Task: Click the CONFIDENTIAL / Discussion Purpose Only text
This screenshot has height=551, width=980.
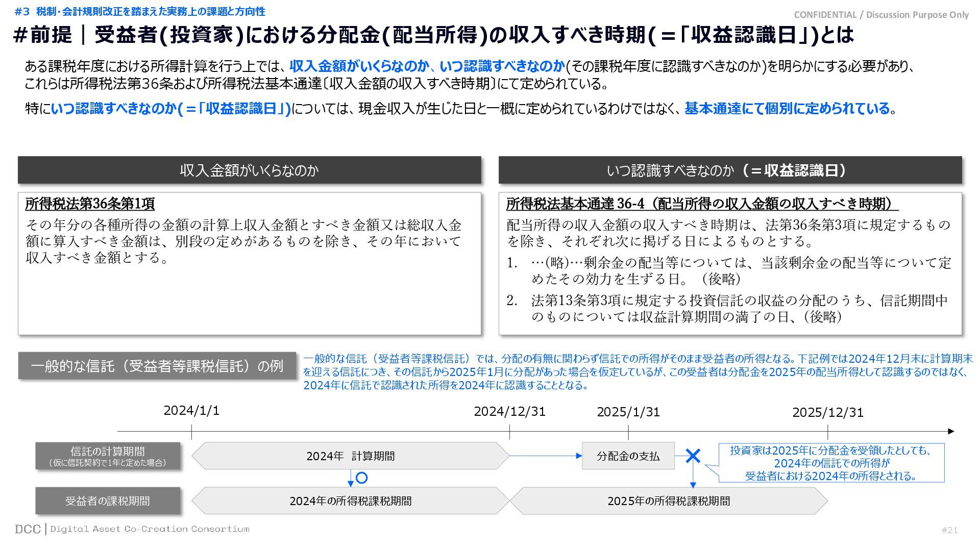Action: [881, 15]
